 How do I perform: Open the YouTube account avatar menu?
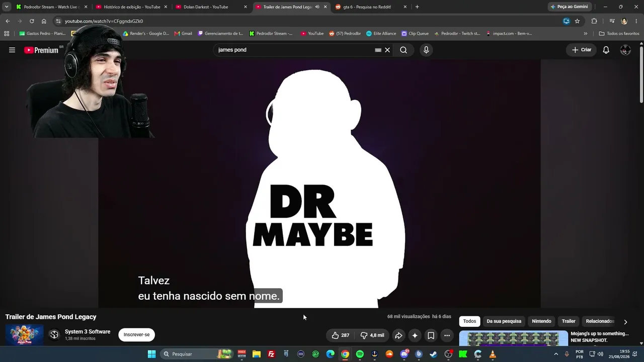[625, 50]
